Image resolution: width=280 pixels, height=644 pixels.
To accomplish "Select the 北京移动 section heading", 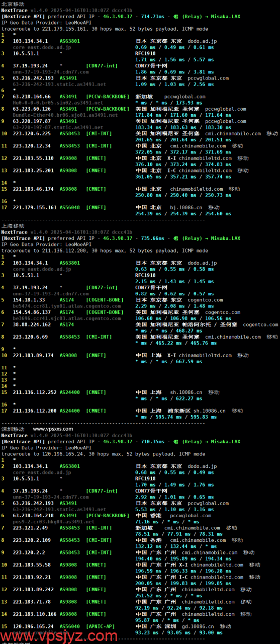I will click(x=13, y=4).
